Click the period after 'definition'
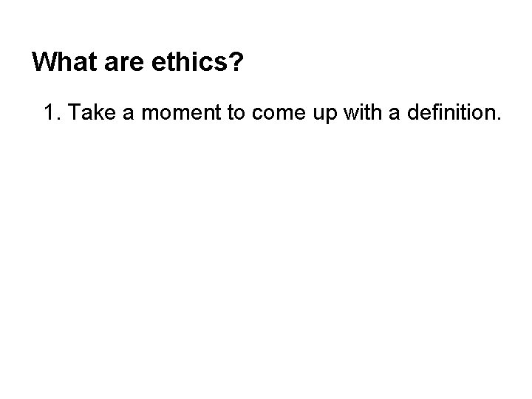The height and width of the screenshot is (399, 532). [498, 118]
